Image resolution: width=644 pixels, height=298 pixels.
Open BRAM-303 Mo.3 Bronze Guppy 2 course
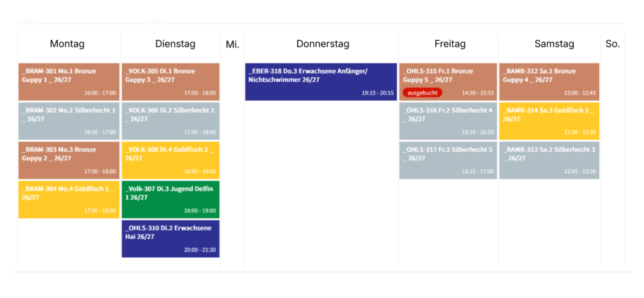(69, 160)
